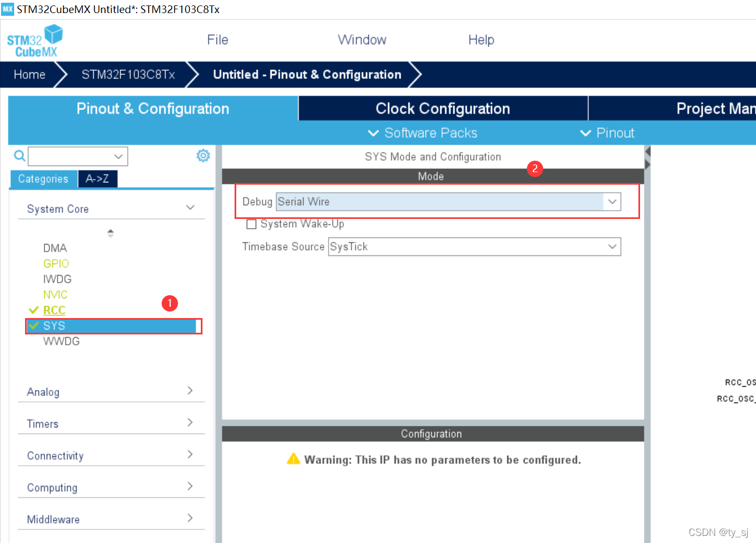Click Untitled - Pinout & Configuration breadcrumb
The image size is (756, 543).
pyautogui.click(x=308, y=75)
